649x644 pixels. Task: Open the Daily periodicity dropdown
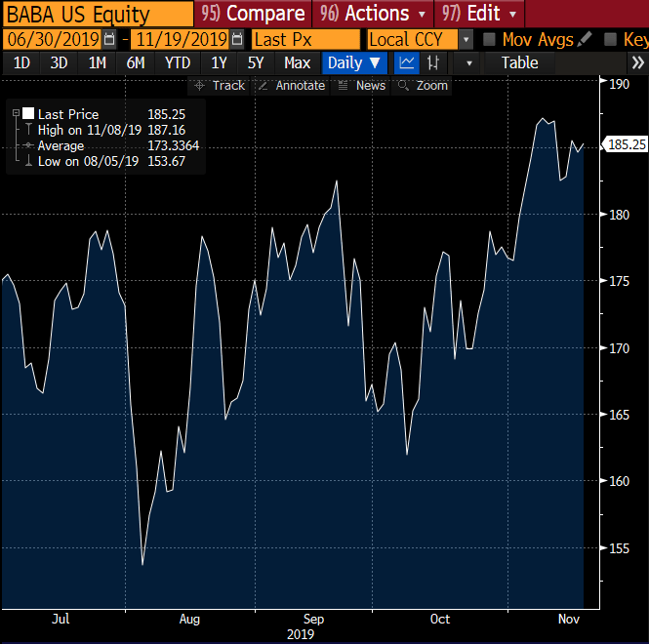[354, 62]
